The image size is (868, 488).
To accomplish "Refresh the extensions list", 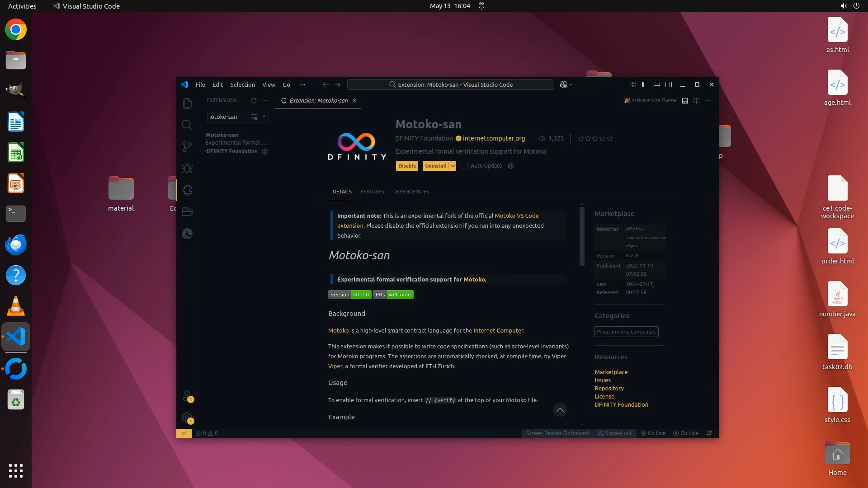I will point(254,101).
